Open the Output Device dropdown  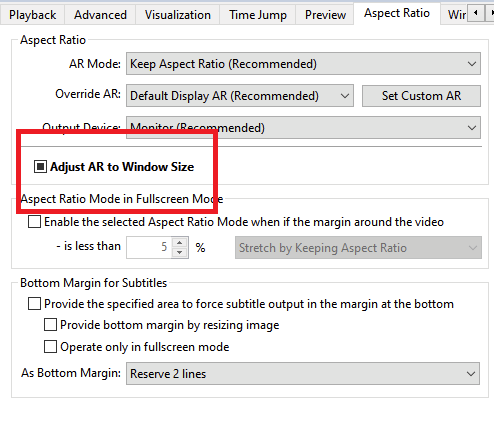[x=303, y=128]
